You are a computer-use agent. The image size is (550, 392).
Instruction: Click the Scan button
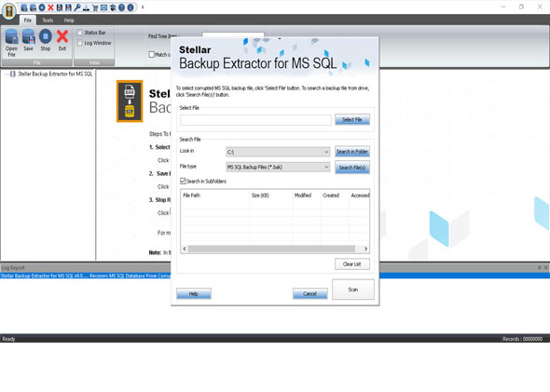(x=353, y=290)
